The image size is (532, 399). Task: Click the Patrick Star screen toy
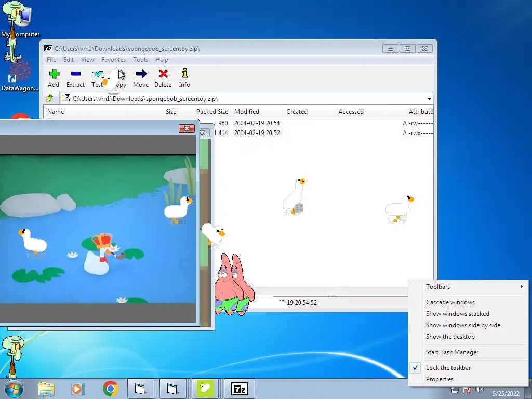[x=234, y=284]
